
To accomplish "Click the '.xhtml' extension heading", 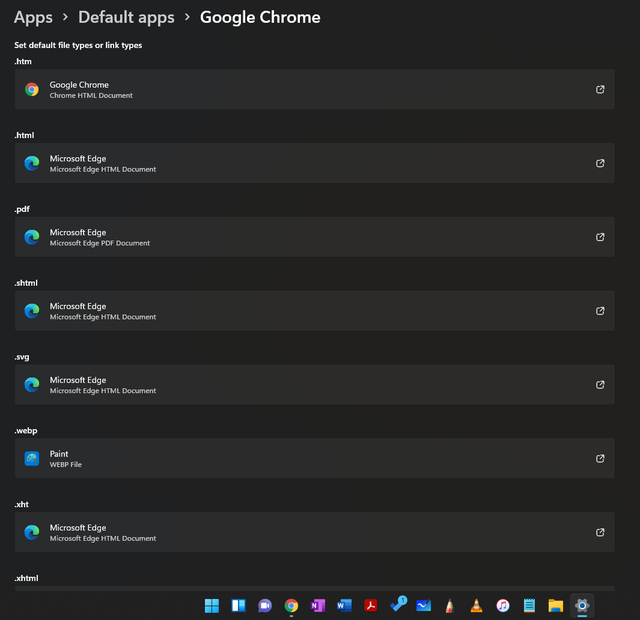I will click(x=27, y=578).
